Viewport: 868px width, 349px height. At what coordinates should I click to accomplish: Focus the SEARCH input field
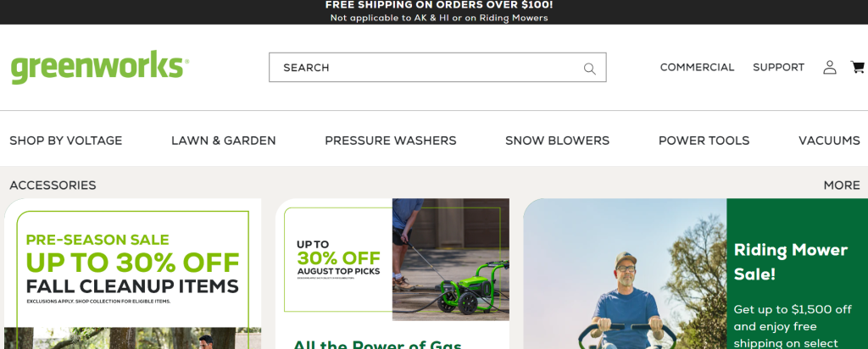(437, 68)
